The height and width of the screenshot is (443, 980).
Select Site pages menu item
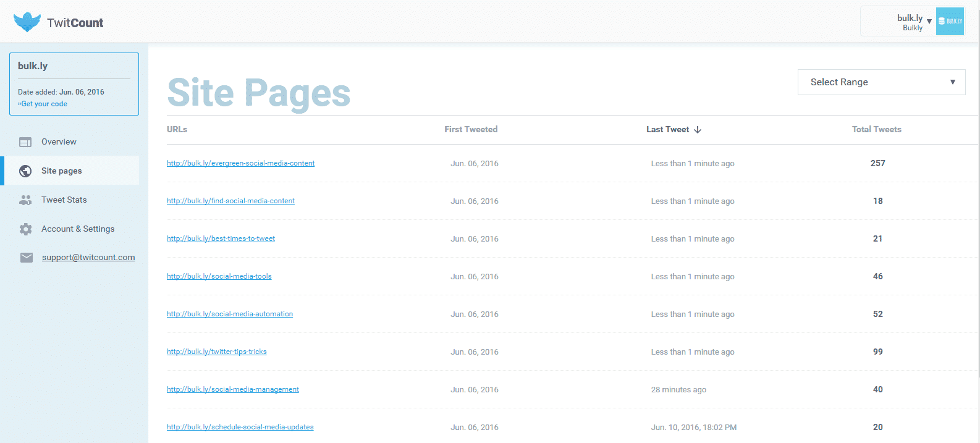coord(62,171)
